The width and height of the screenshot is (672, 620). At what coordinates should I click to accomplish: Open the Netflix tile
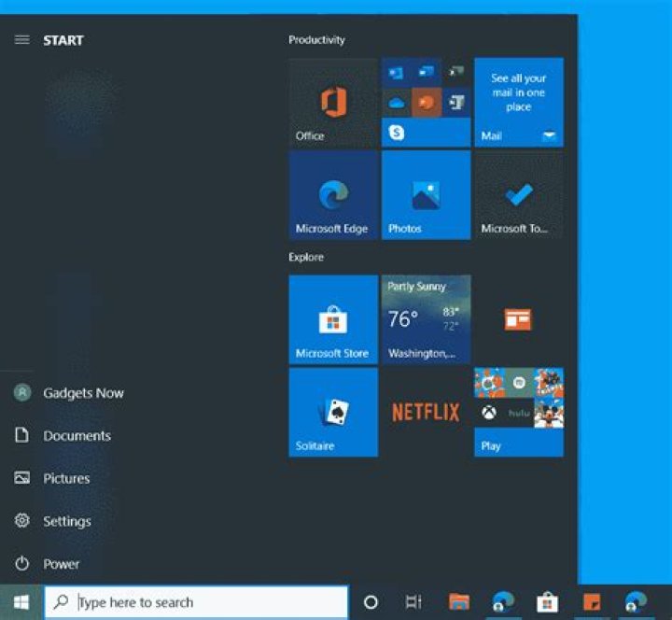(x=426, y=413)
